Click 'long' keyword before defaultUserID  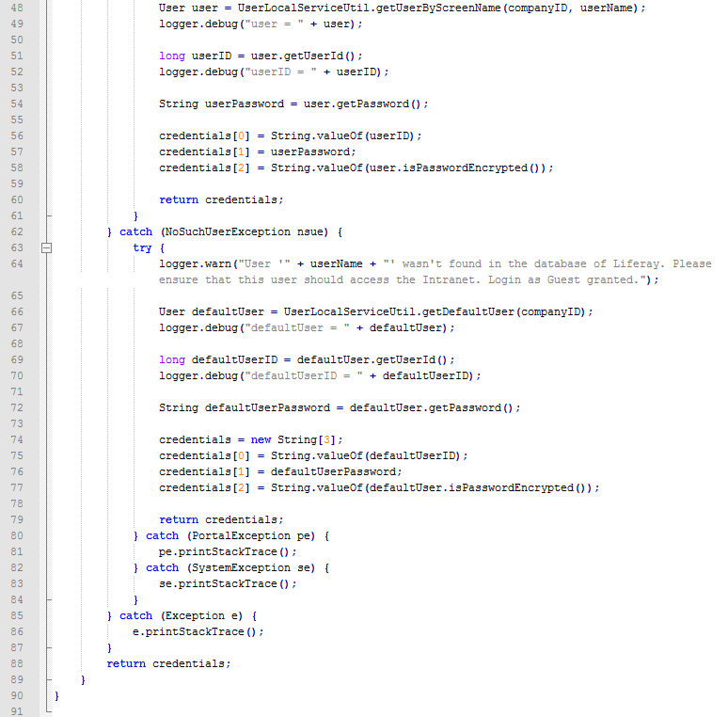pyautogui.click(x=172, y=359)
